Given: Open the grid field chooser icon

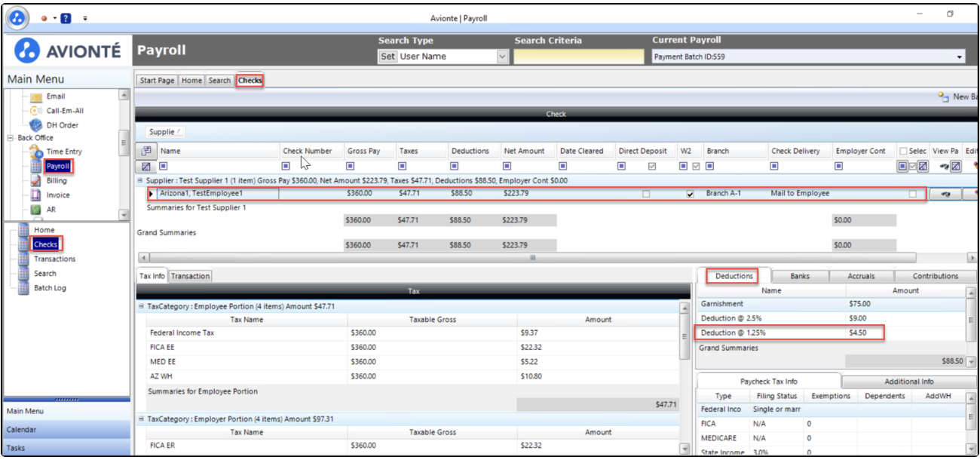Looking at the screenshot, I should pos(146,151).
